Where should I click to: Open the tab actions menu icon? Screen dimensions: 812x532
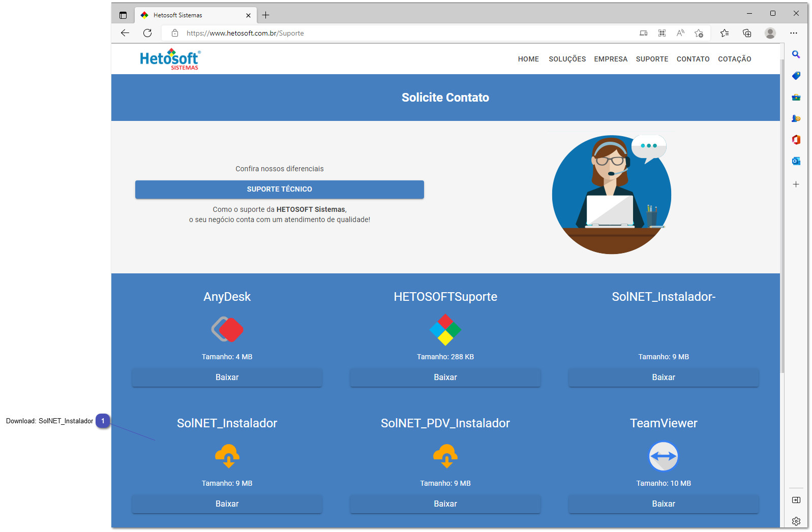coord(123,15)
